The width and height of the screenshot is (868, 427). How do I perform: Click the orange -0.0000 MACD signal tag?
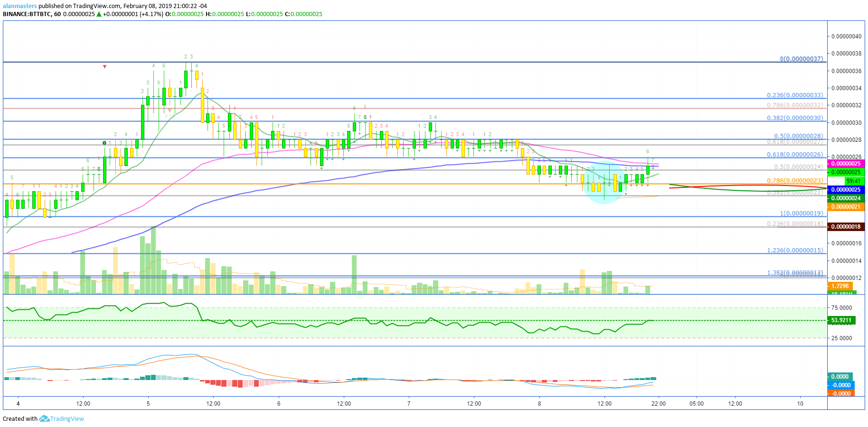point(840,394)
